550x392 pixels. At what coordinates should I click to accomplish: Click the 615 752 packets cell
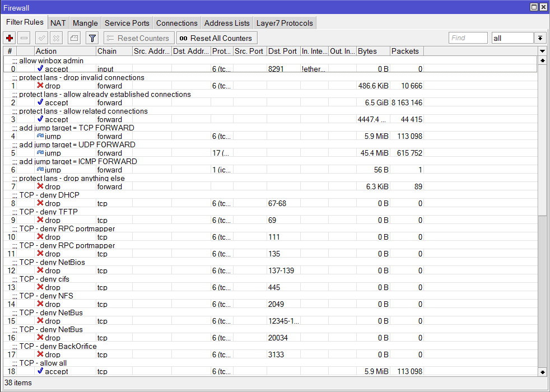click(x=407, y=153)
